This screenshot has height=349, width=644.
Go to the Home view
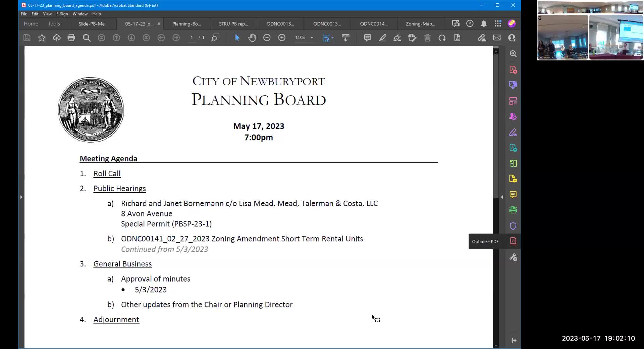31,24
